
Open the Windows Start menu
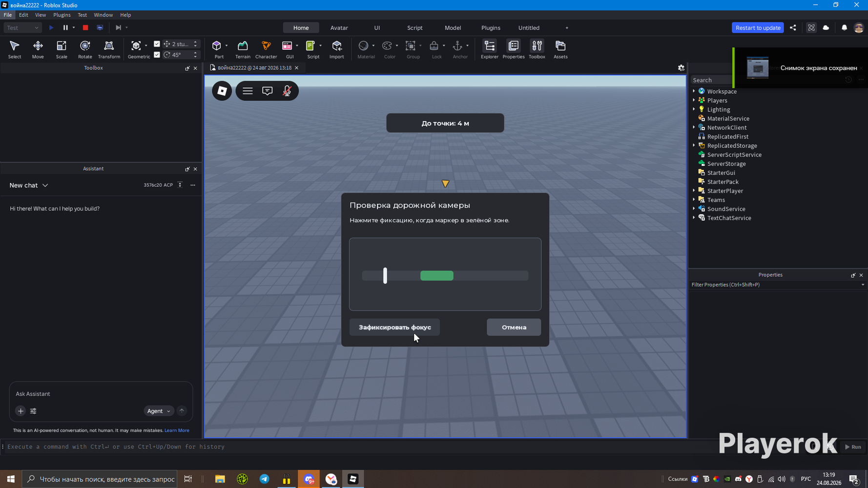(x=11, y=479)
